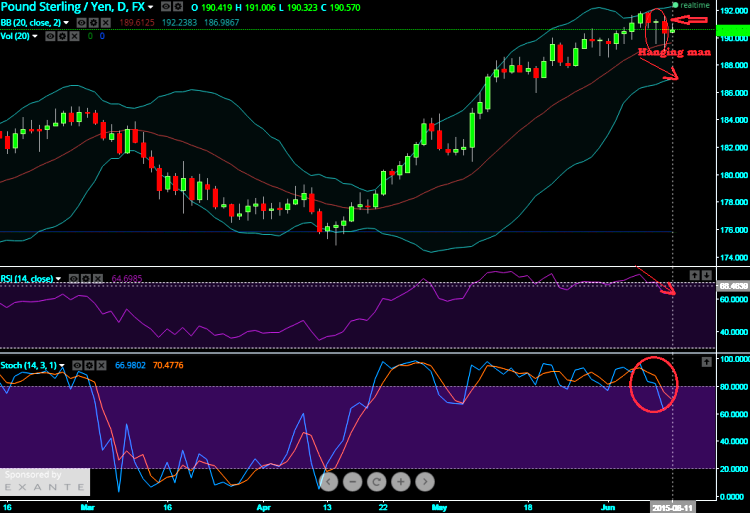Toggle RSI indicator visibility eye icon

pyautogui.click(x=74, y=279)
